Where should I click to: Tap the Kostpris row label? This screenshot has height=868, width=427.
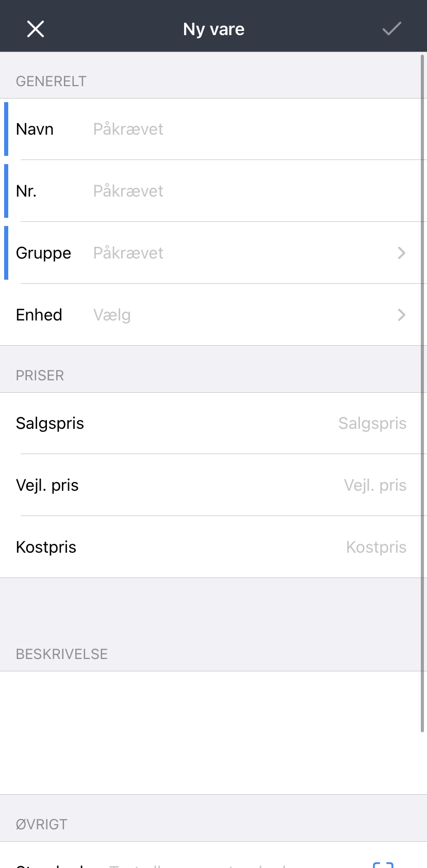pos(46,547)
